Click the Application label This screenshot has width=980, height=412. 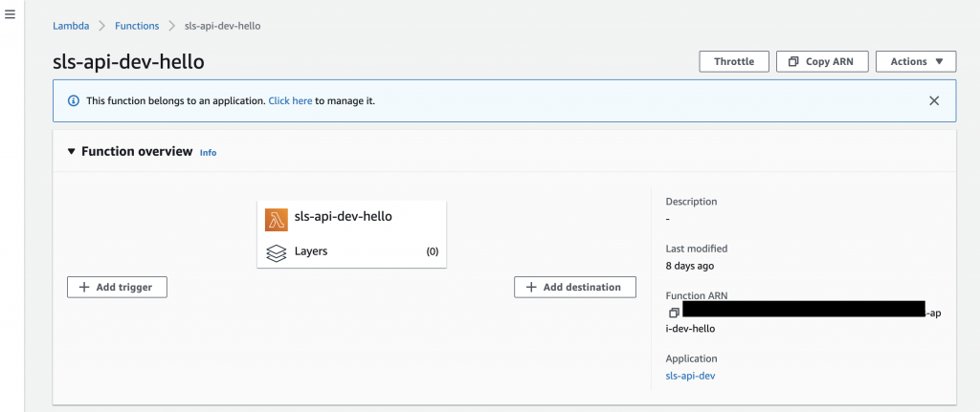tap(691, 358)
